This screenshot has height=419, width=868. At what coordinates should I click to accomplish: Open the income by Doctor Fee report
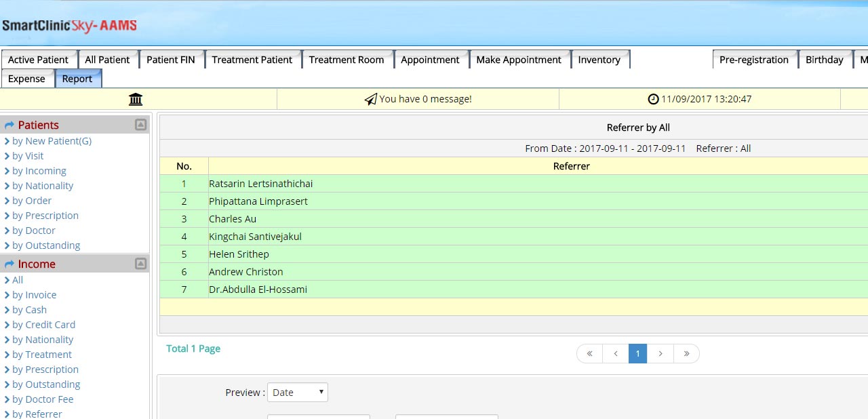[x=42, y=399]
